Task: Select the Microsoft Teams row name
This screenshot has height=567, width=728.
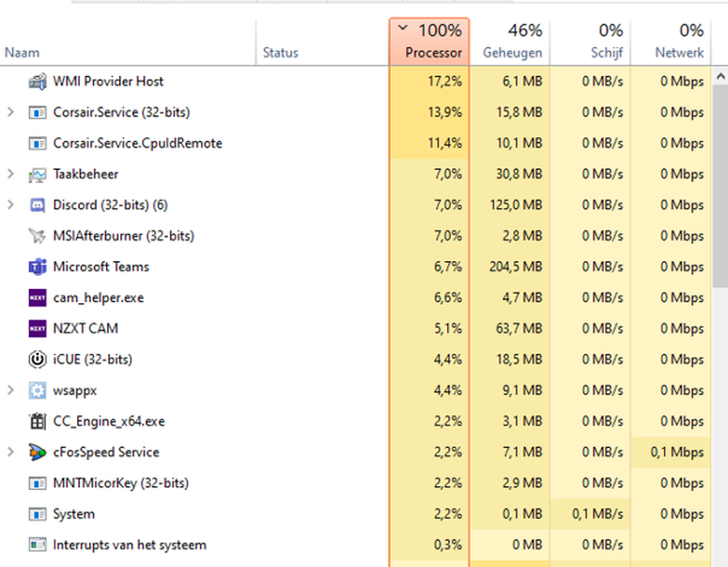Action: tap(101, 267)
